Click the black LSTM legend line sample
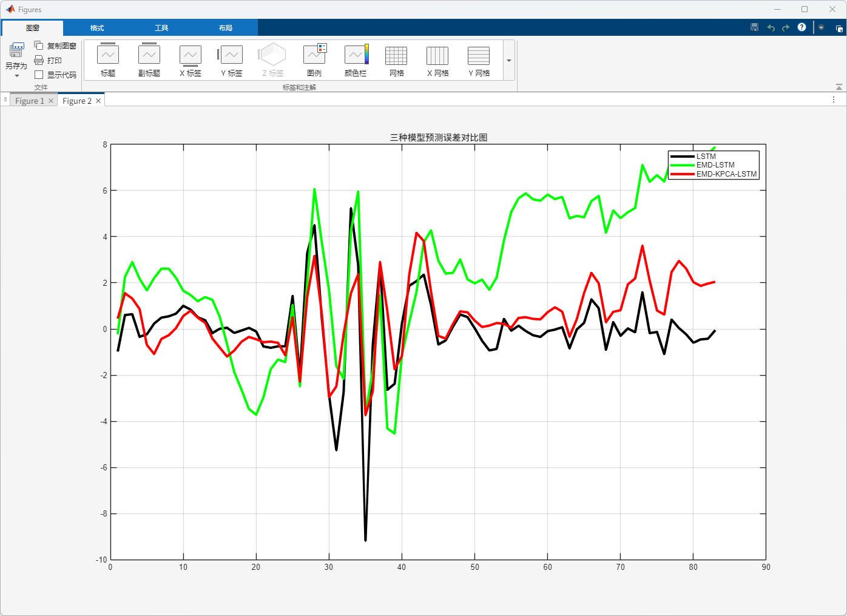The height and width of the screenshot is (616, 847). [683, 157]
